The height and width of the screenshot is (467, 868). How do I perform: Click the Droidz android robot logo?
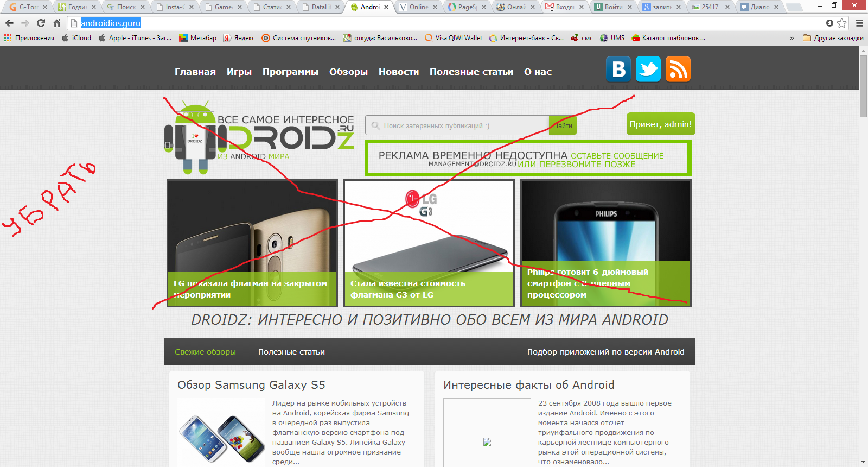[x=195, y=137]
